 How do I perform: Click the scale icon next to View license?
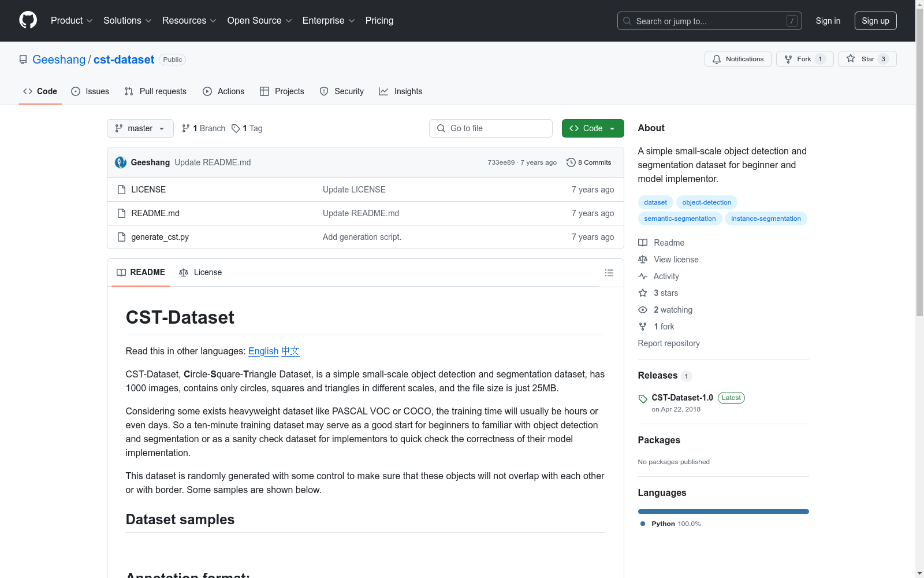pyautogui.click(x=643, y=260)
